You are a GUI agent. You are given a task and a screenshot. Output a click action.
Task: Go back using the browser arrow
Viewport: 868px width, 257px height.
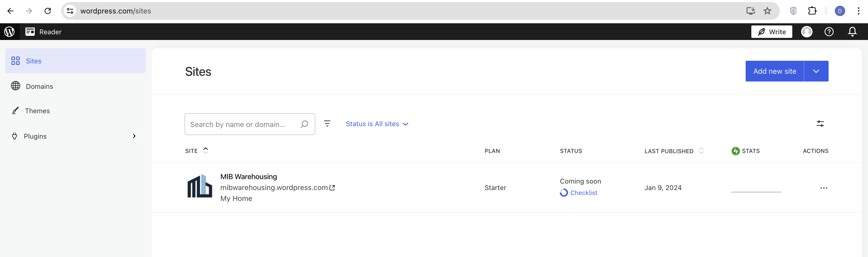point(10,11)
